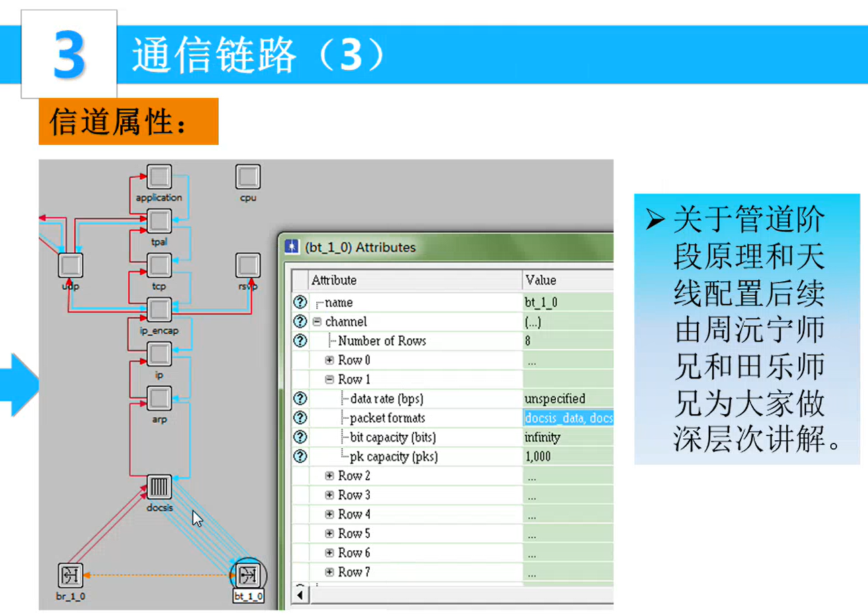The height and width of the screenshot is (616, 868).
Task: Collapse Row 1 in channel table
Action: 330,380
